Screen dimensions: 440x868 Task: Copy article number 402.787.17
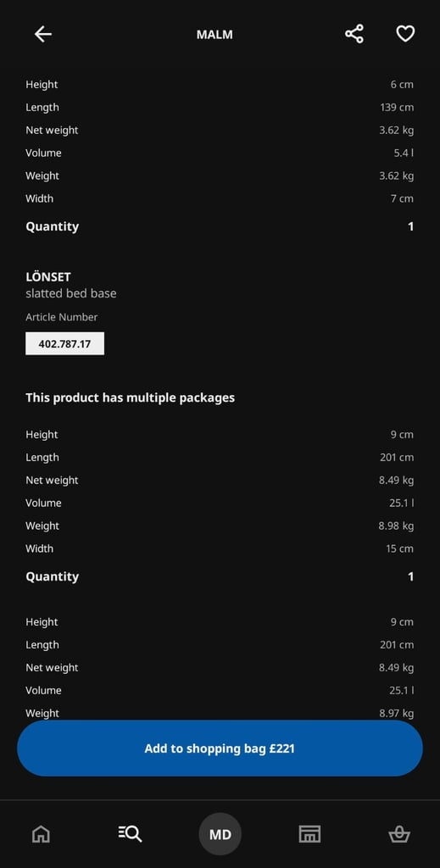coord(64,344)
